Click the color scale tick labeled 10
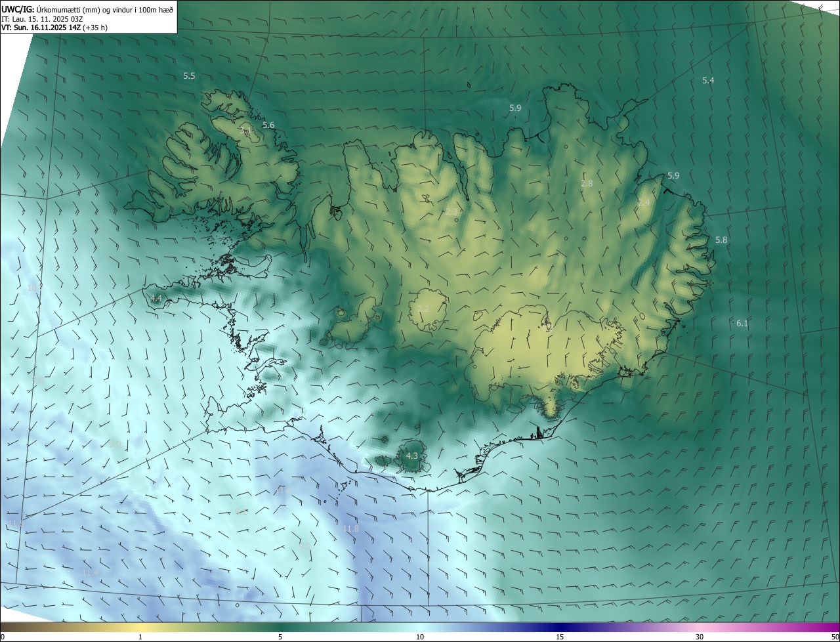840x642 pixels. click(420, 637)
